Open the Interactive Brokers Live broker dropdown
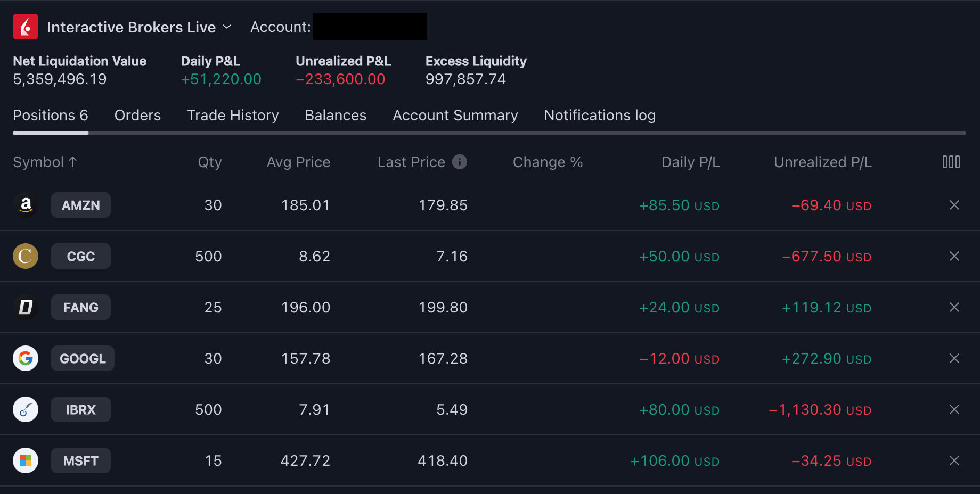Screen dimensions: 980x494 (x=140, y=27)
